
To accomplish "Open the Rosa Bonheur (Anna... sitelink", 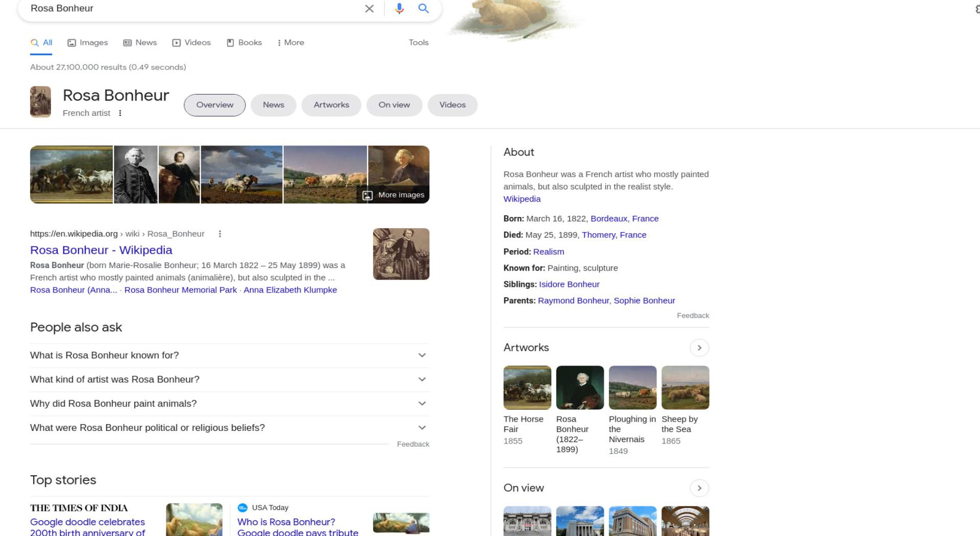I will tap(73, 290).
